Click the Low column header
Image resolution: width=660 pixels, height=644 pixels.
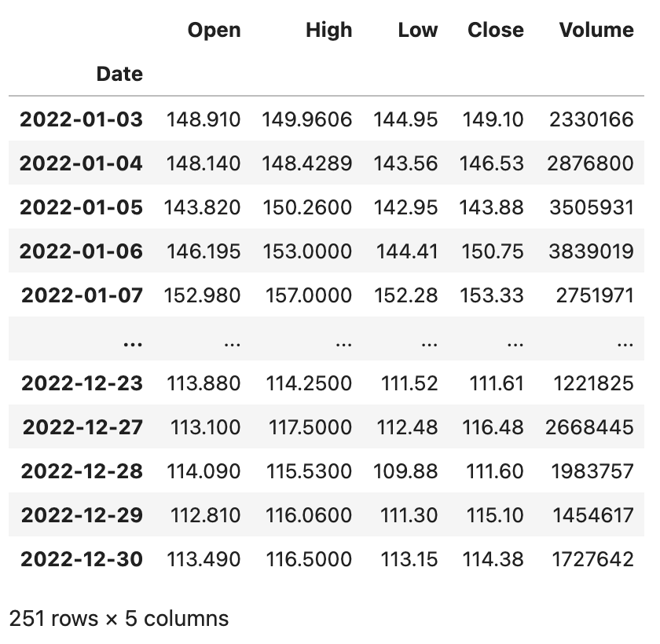pyautogui.click(x=417, y=31)
